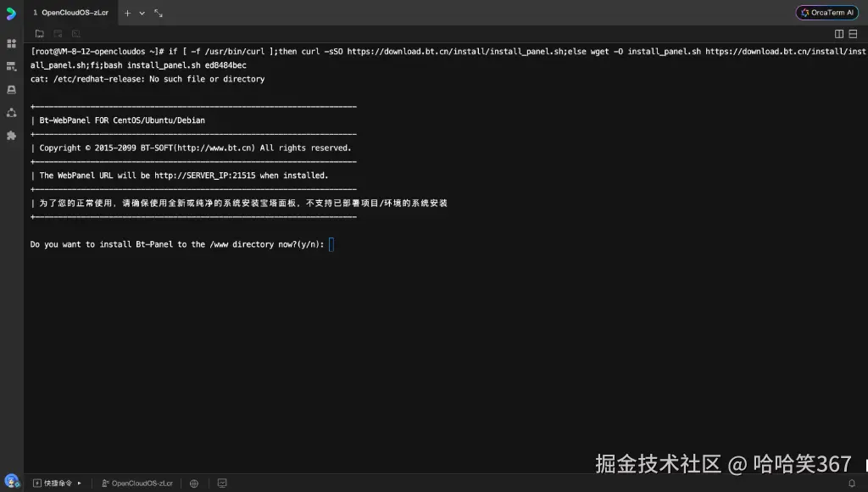868x492 pixels.
Task: Select the OpenCloudOS-zLcr terminal tab
Action: click(71, 13)
